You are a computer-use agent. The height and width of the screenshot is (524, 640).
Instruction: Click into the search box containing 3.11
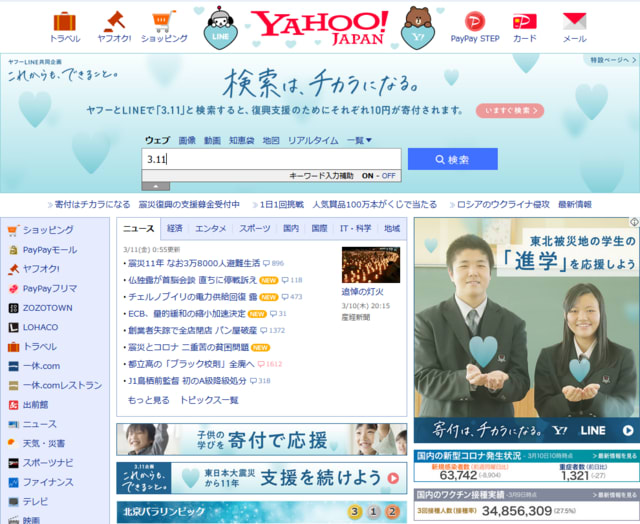[x=271, y=159]
